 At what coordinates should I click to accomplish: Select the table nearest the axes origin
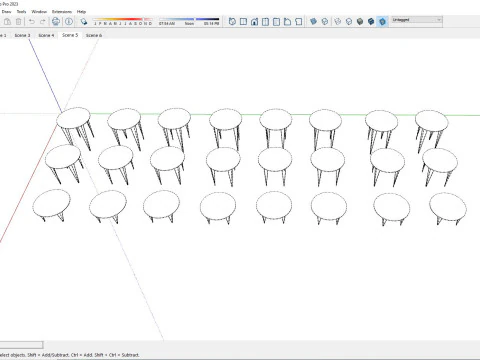click(73, 118)
